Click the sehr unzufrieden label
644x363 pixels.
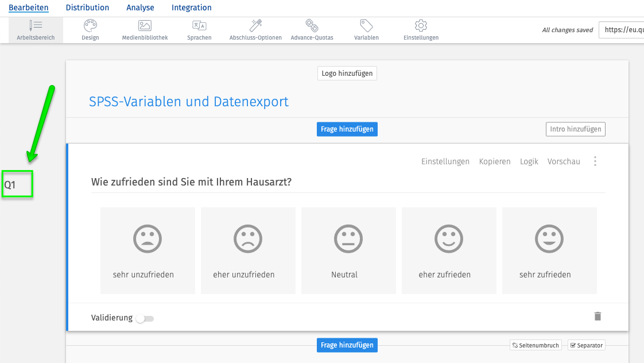pos(143,275)
